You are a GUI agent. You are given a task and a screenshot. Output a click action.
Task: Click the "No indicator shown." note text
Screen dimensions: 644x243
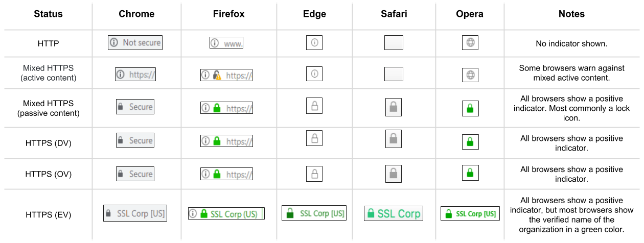[x=571, y=44]
